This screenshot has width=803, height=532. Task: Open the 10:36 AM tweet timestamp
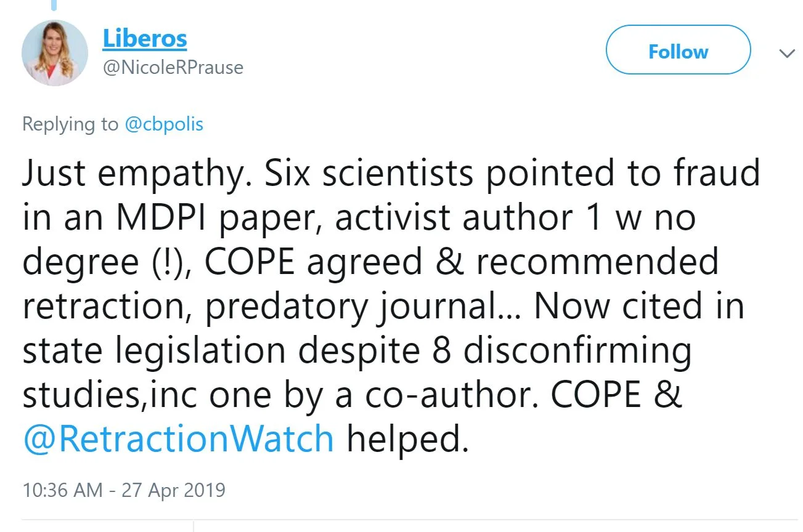62,490
